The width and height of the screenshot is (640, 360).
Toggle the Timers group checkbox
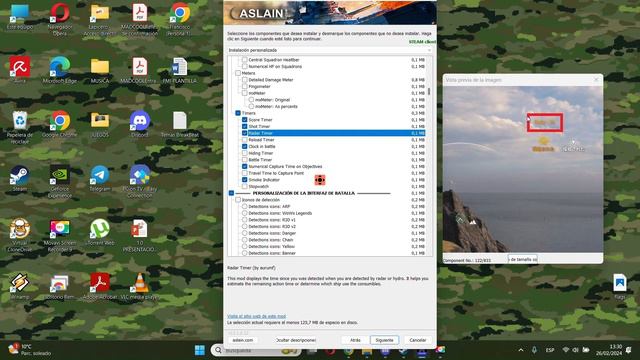(x=238, y=113)
